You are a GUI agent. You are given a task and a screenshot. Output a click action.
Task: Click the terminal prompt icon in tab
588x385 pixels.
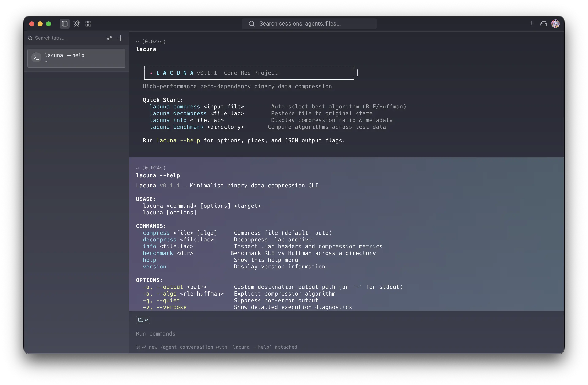pyautogui.click(x=36, y=58)
